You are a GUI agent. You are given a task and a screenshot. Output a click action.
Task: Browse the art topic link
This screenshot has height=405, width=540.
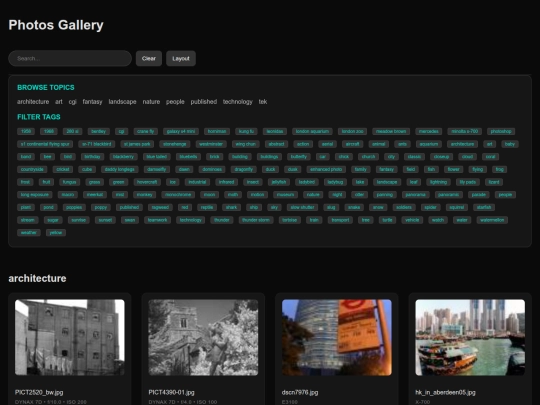coord(59,102)
